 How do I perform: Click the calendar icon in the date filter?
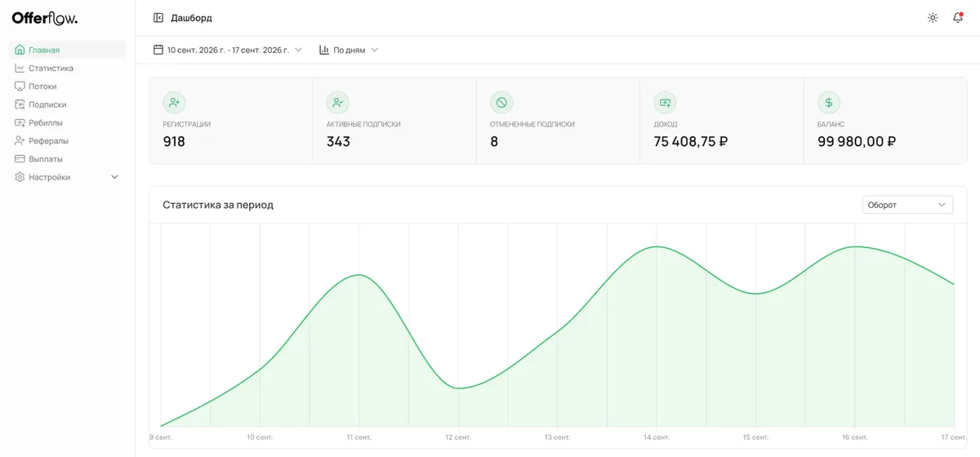(x=158, y=50)
